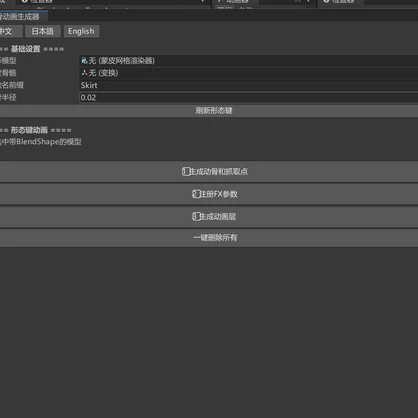
Task: Click the 模型 field label
Action: click(8, 61)
